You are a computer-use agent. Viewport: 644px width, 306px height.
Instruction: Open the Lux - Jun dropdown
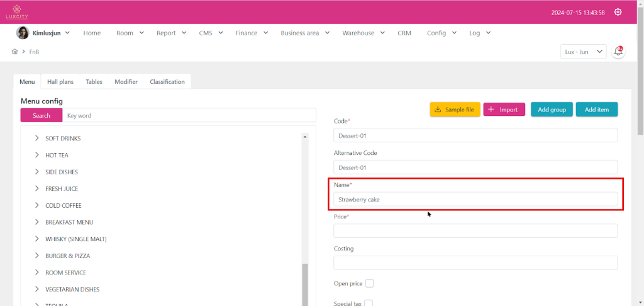[x=583, y=52]
